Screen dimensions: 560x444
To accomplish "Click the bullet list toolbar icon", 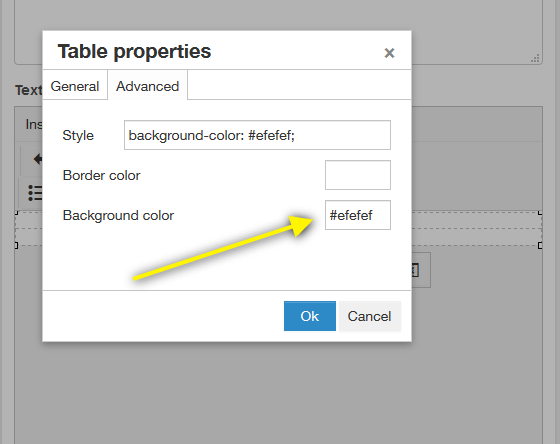I will (x=35, y=193).
